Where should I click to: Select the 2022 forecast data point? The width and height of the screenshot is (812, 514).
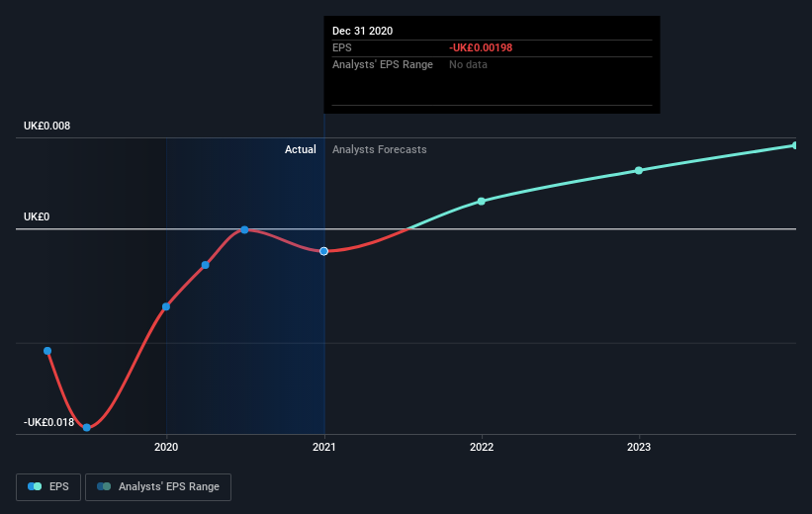(481, 202)
